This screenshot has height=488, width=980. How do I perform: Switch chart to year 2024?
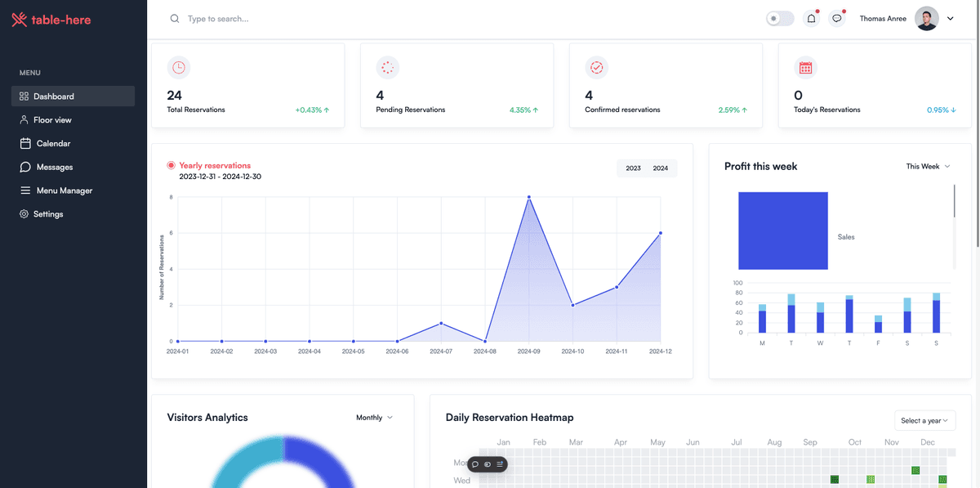click(x=661, y=168)
